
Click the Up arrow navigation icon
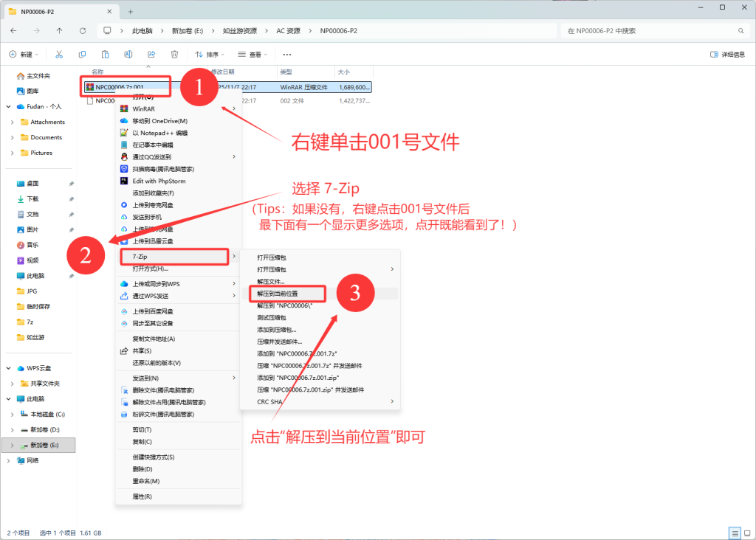tap(59, 31)
